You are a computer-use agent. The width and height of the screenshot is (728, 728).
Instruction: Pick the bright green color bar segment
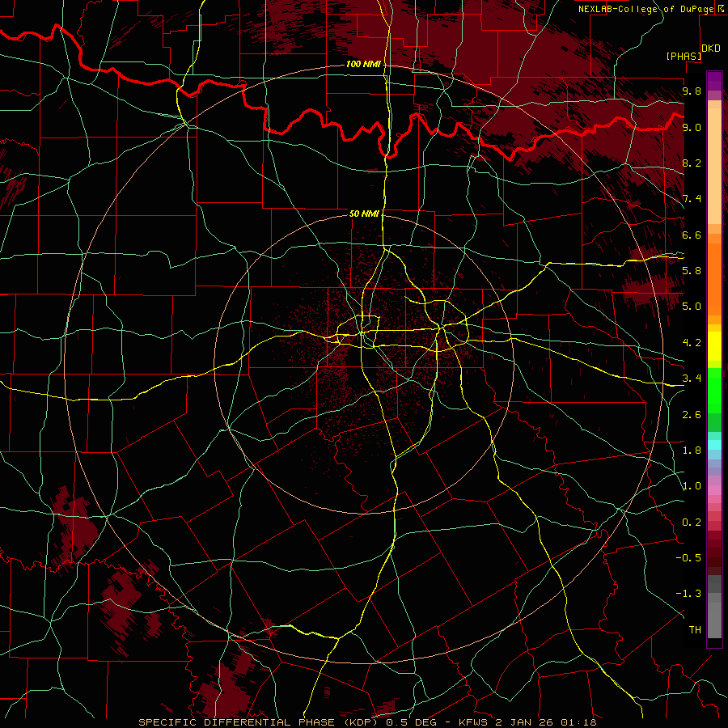point(714,390)
